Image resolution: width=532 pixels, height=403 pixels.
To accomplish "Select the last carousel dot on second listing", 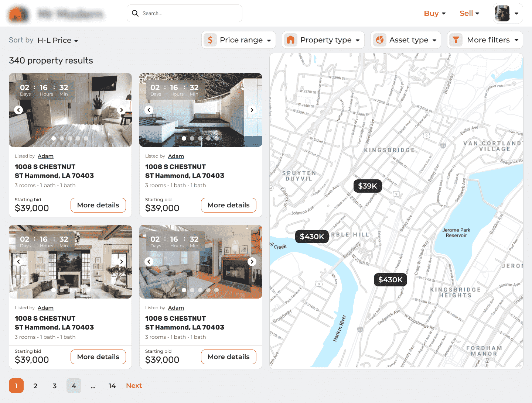I will pyautogui.click(x=216, y=138).
